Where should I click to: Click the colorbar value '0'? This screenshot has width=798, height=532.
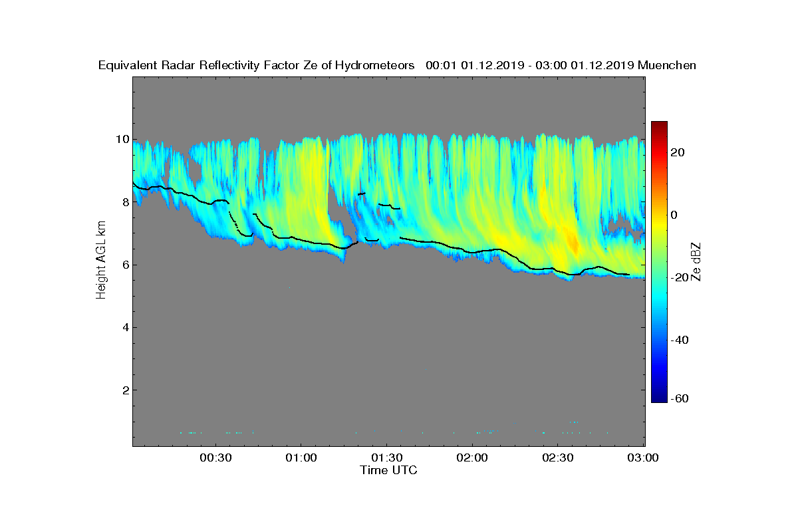tap(675, 215)
